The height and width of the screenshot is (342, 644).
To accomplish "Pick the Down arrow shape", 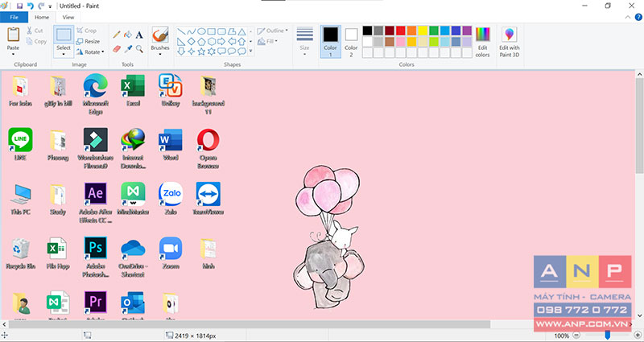I will point(181,52).
